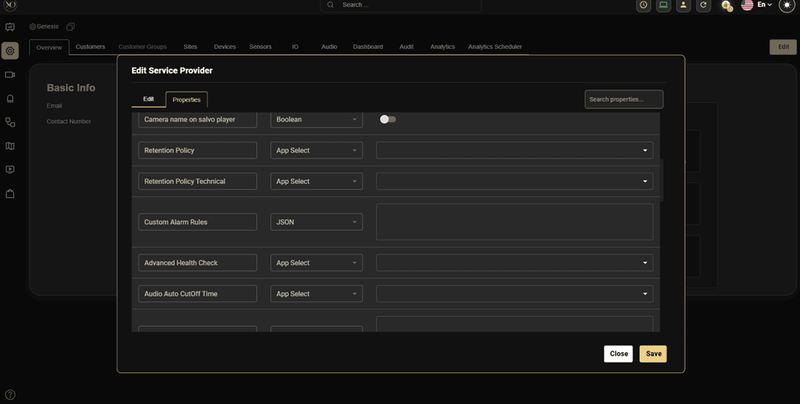The image size is (800, 404).
Task: Open Retention Policy value dropdown
Action: point(515,150)
